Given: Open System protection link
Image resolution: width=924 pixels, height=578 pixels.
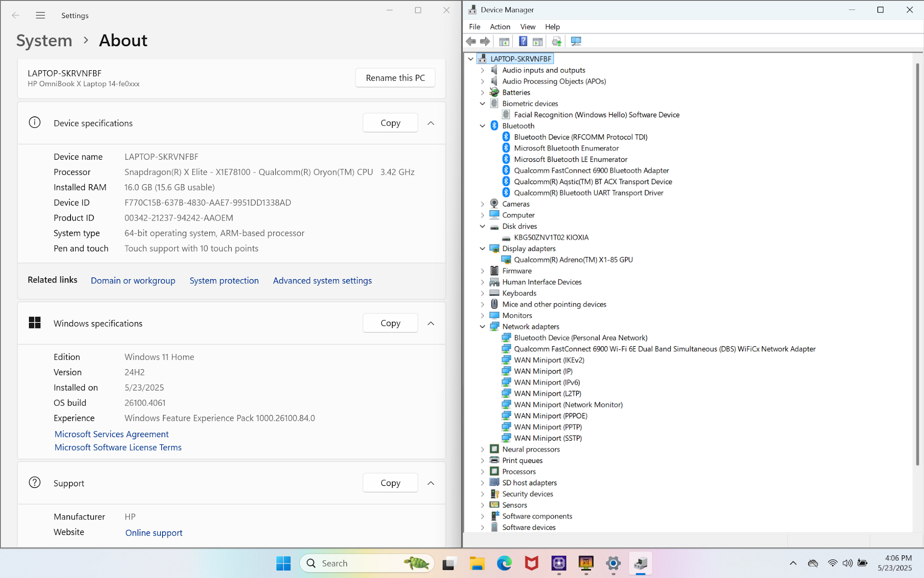Looking at the screenshot, I should point(224,280).
